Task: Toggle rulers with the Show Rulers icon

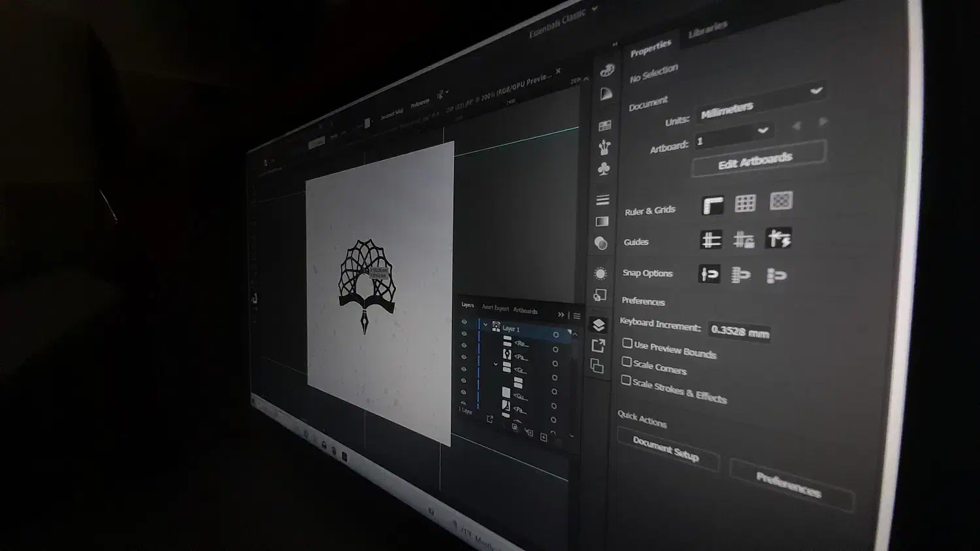Action: pyautogui.click(x=712, y=205)
